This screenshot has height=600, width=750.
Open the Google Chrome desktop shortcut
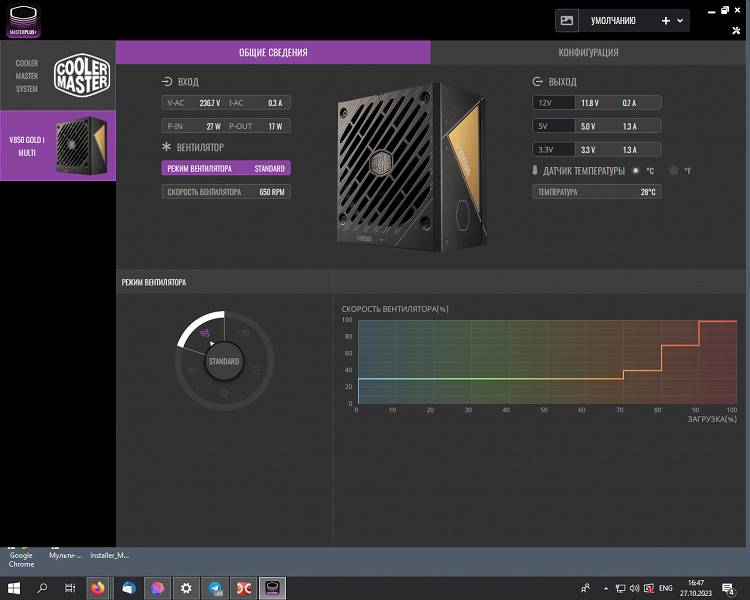[x=21, y=558]
